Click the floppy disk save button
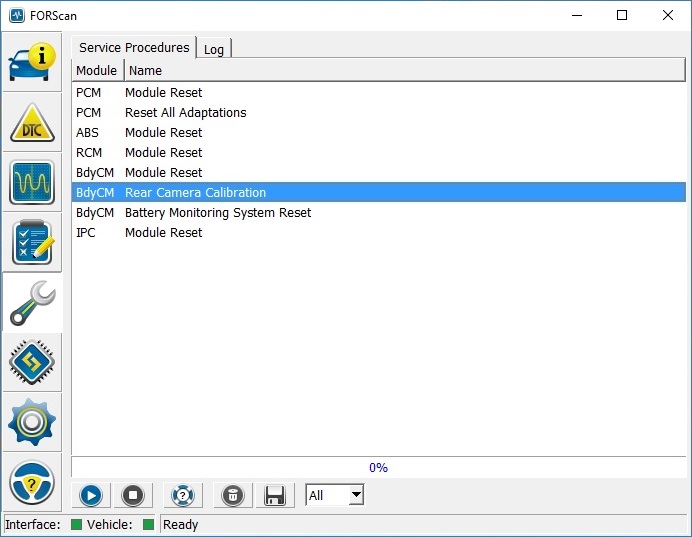The image size is (692, 537). pos(275,495)
